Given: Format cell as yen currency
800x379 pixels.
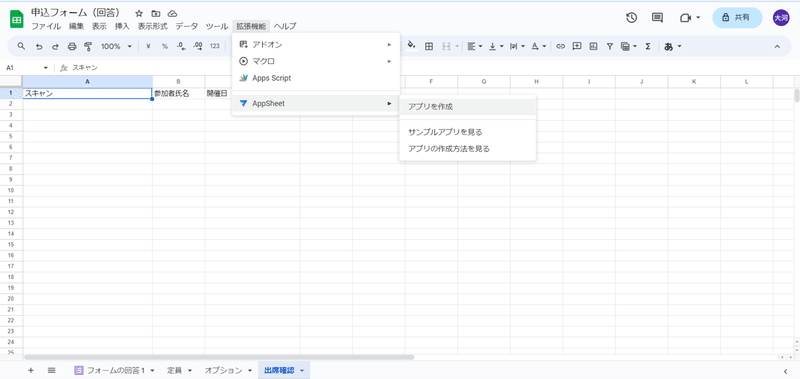Looking at the screenshot, I should 148,46.
